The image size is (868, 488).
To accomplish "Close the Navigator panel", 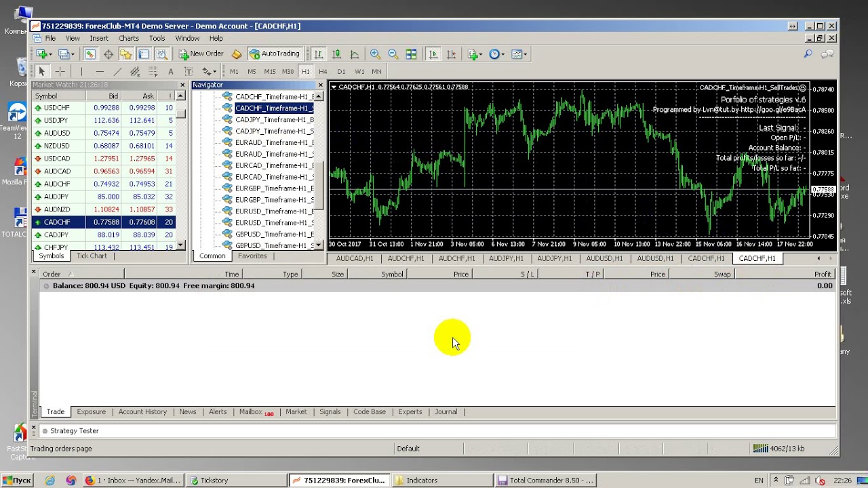I will pyautogui.click(x=321, y=85).
